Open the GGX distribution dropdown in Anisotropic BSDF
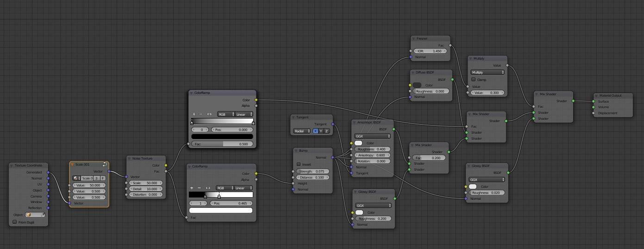644x249 pixels. (372, 136)
